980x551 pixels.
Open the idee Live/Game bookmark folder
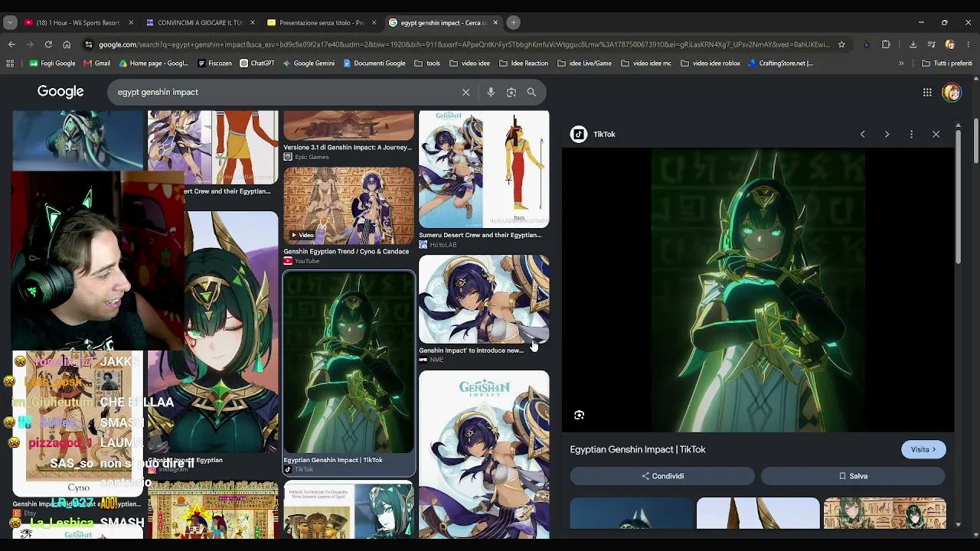tap(584, 64)
